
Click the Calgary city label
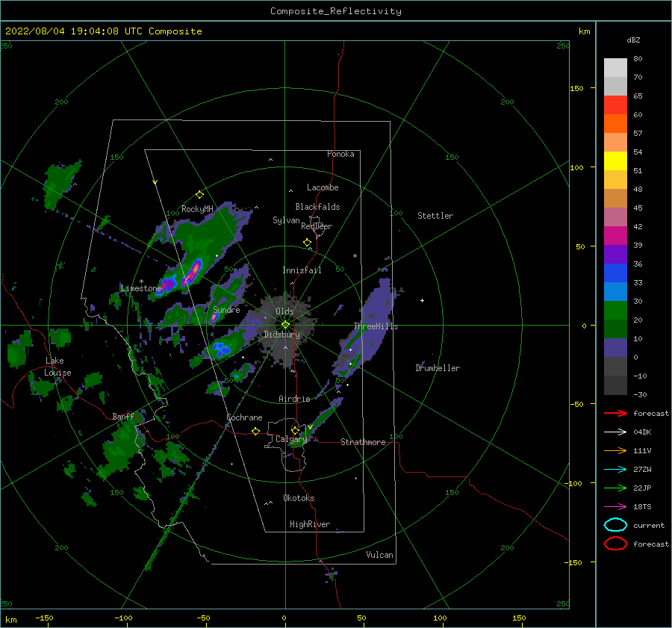pyautogui.click(x=291, y=439)
